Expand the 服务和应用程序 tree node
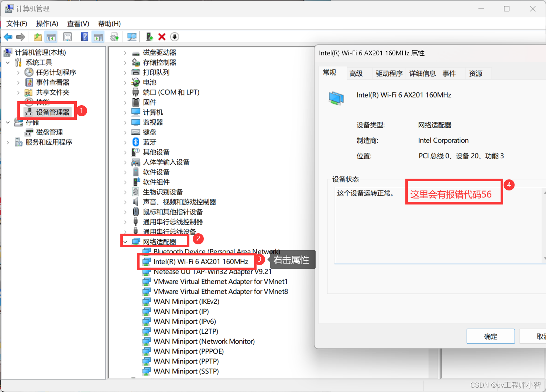 click(x=8, y=142)
